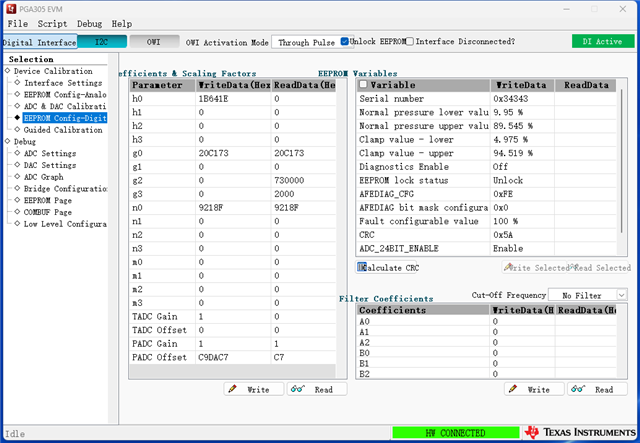Image resolution: width=640 pixels, height=443 pixels.
Task: Open the Script menu
Action: (52, 23)
